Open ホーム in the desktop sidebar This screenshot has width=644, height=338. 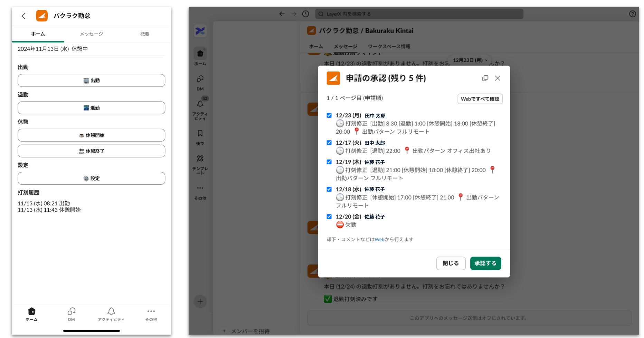pyautogui.click(x=200, y=57)
